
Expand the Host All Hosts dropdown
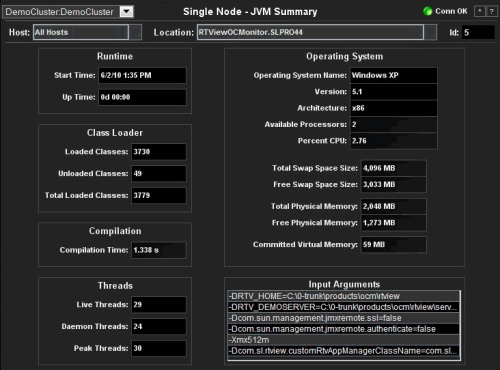[x=135, y=32]
